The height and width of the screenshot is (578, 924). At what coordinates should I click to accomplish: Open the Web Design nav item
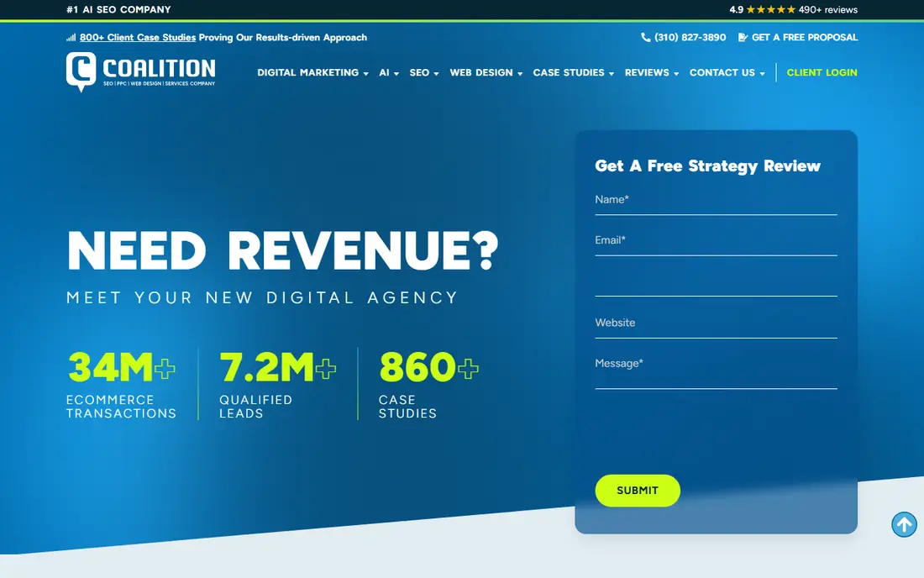[x=480, y=72]
